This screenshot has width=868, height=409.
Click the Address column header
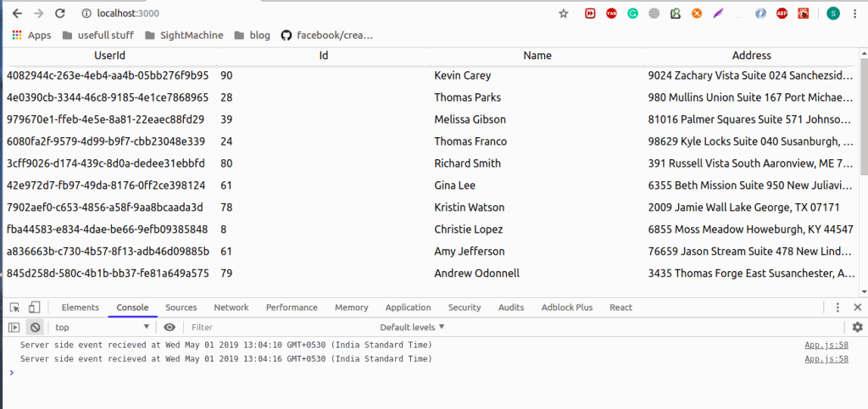[x=751, y=55]
